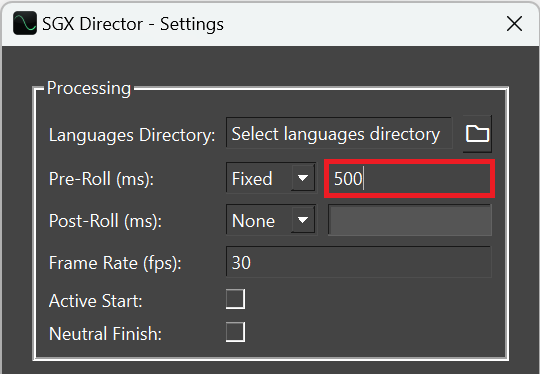Click the greyed-out Post-Roll value field
This screenshot has height=374, width=540.
click(410, 220)
